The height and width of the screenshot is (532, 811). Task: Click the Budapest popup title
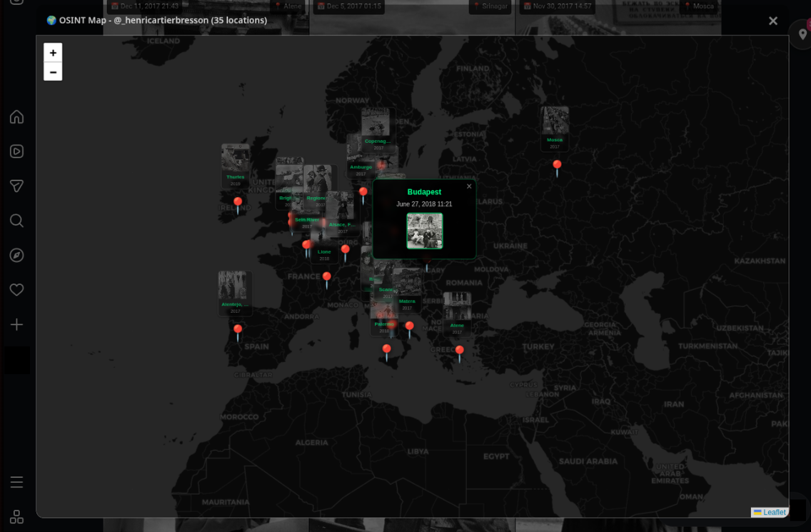click(x=424, y=192)
